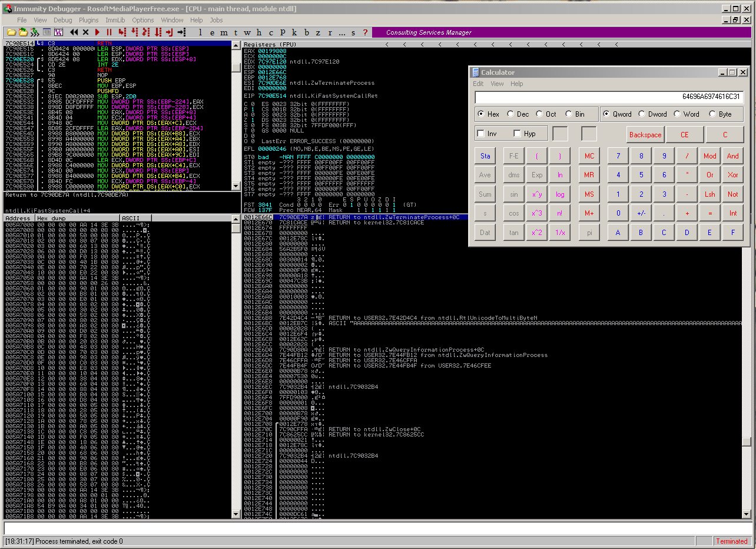Open the Options menu
756x549 pixels.
143,20
